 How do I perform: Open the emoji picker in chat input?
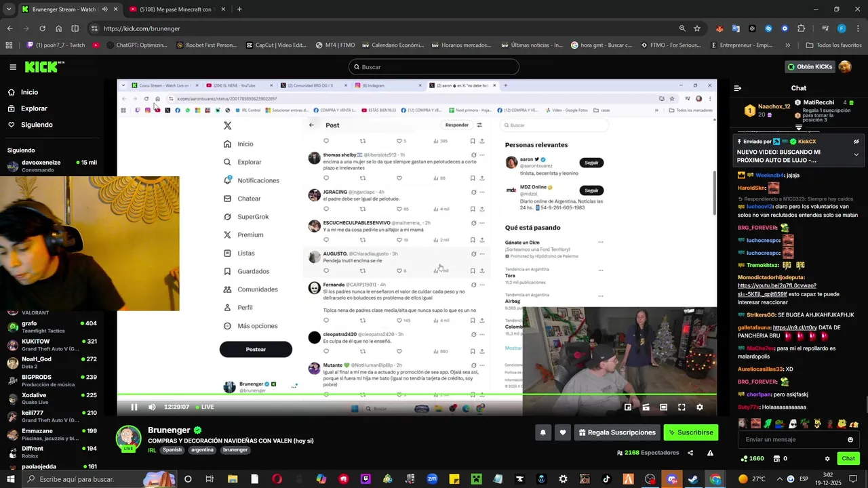[x=850, y=439]
